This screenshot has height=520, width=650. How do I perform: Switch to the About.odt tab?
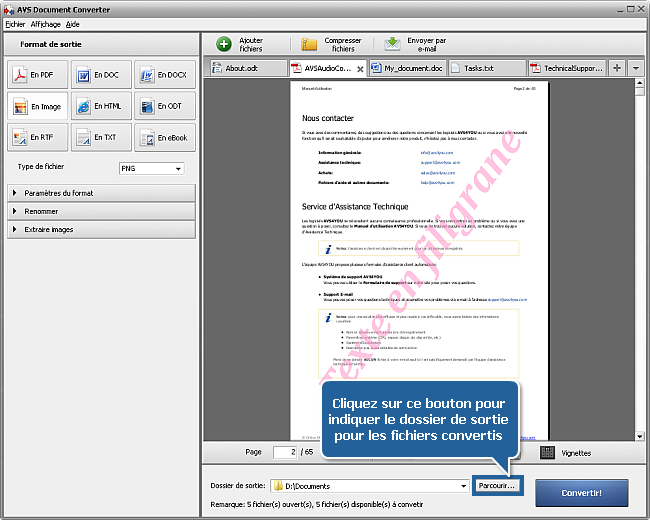[x=249, y=68]
